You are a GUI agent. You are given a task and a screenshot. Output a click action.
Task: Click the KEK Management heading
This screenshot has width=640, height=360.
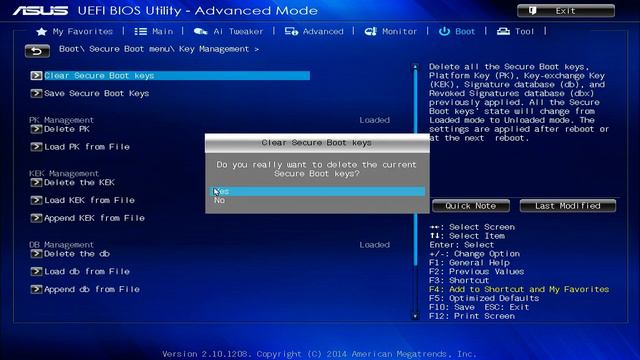[64, 173]
